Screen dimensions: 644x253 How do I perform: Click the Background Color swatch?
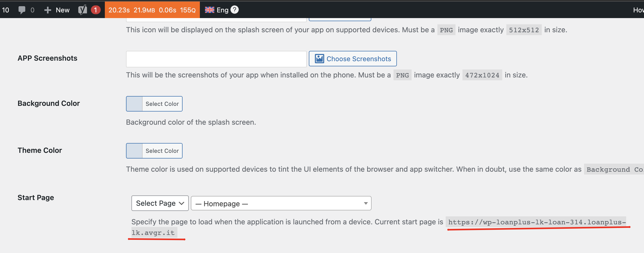point(134,104)
